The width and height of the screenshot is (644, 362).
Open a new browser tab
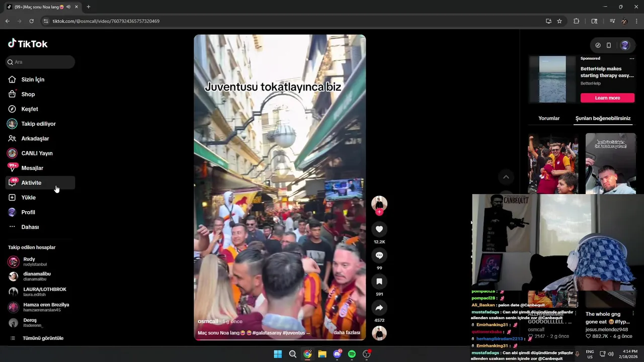(x=88, y=7)
